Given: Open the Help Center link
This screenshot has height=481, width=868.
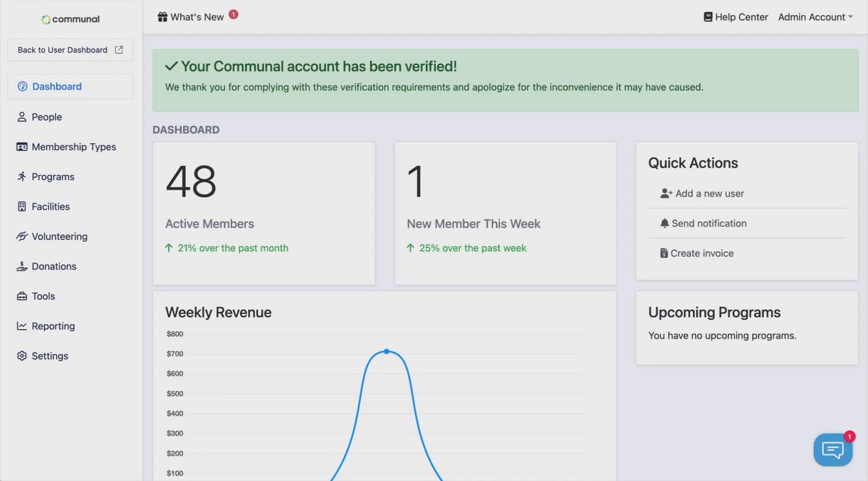Looking at the screenshot, I should 736,17.
